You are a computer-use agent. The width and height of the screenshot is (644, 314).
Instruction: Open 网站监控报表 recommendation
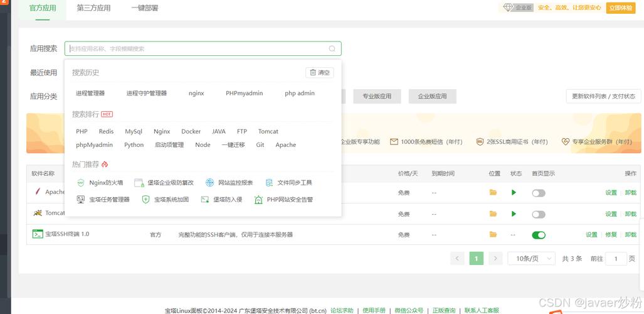[229, 182]
